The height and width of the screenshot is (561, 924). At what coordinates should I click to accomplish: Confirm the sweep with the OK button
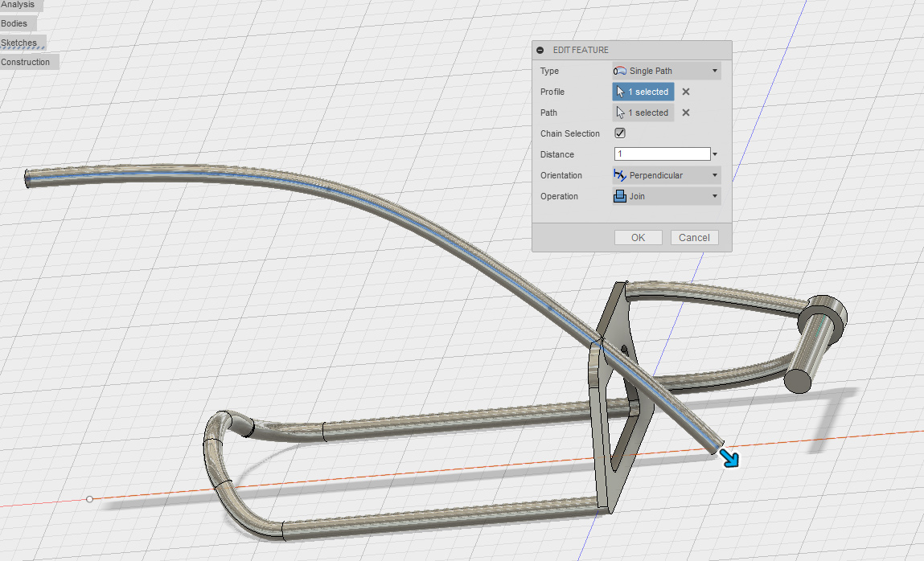[x=638, y=237]
